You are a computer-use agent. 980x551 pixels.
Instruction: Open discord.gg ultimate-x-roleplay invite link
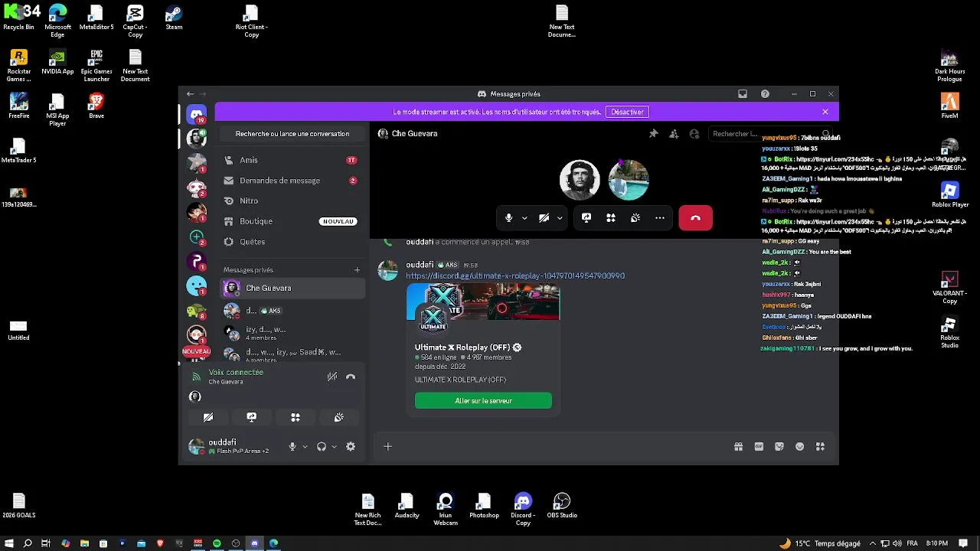515,275
